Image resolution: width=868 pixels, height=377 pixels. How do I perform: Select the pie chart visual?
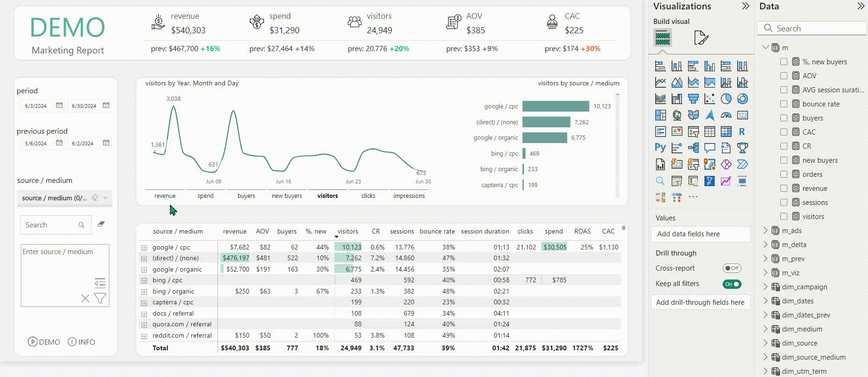pyautogui.click(x=726, y=99)
